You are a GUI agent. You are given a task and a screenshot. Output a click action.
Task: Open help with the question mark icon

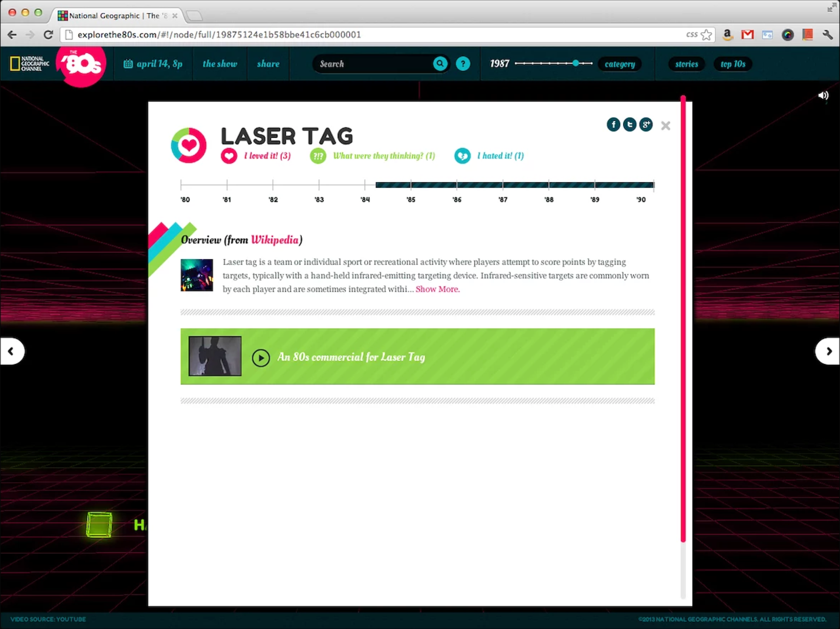[x=463, y=64]
